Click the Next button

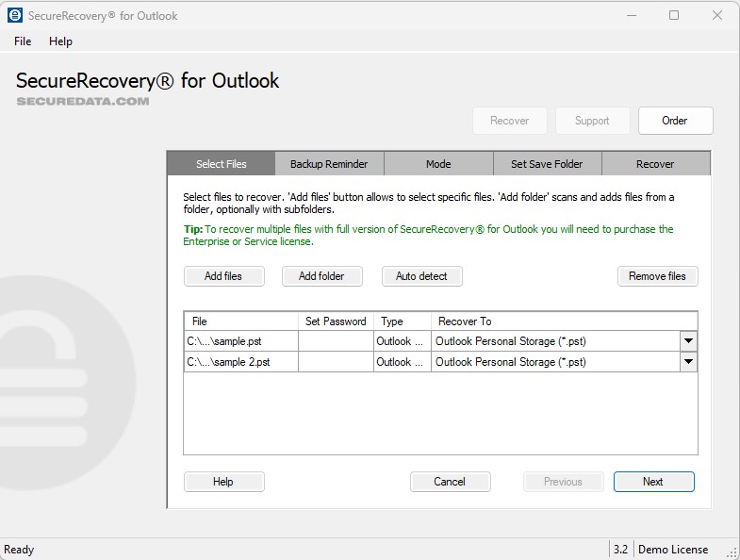(x=653, y=482)
